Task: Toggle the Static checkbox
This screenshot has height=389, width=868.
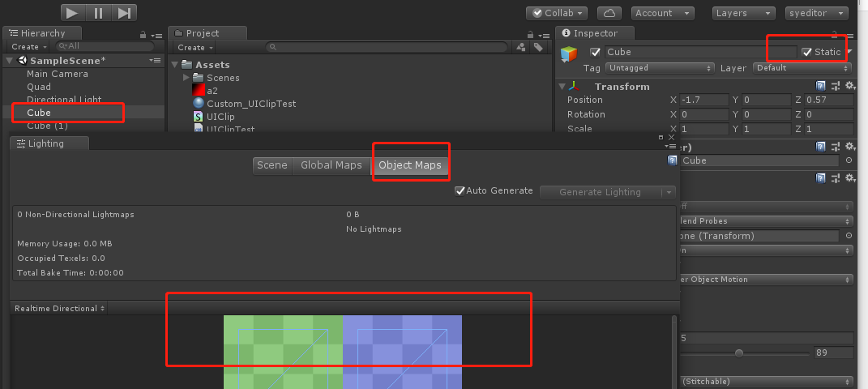Action: click(806, 52)
